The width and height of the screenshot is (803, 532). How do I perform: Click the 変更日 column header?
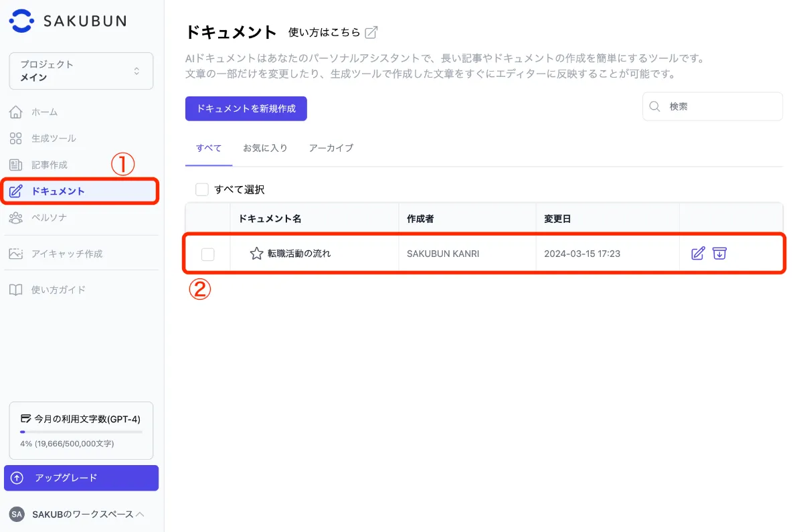coord(557,219)
